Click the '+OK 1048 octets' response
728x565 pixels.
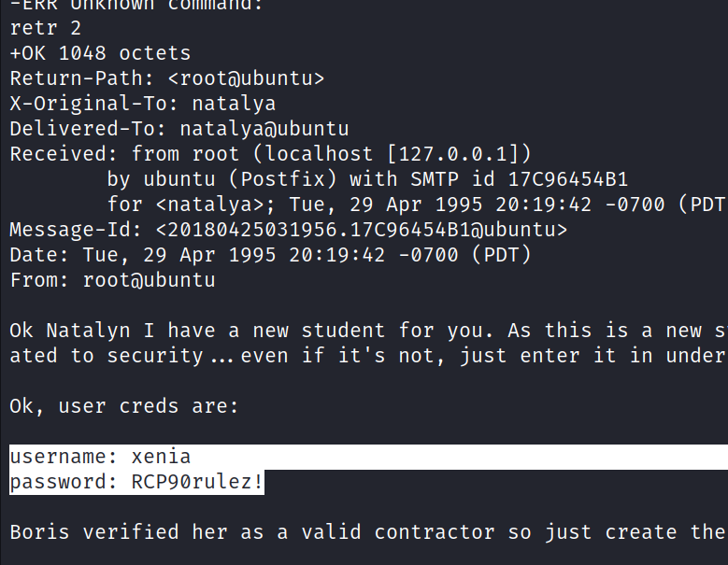[x=100, y=53]
